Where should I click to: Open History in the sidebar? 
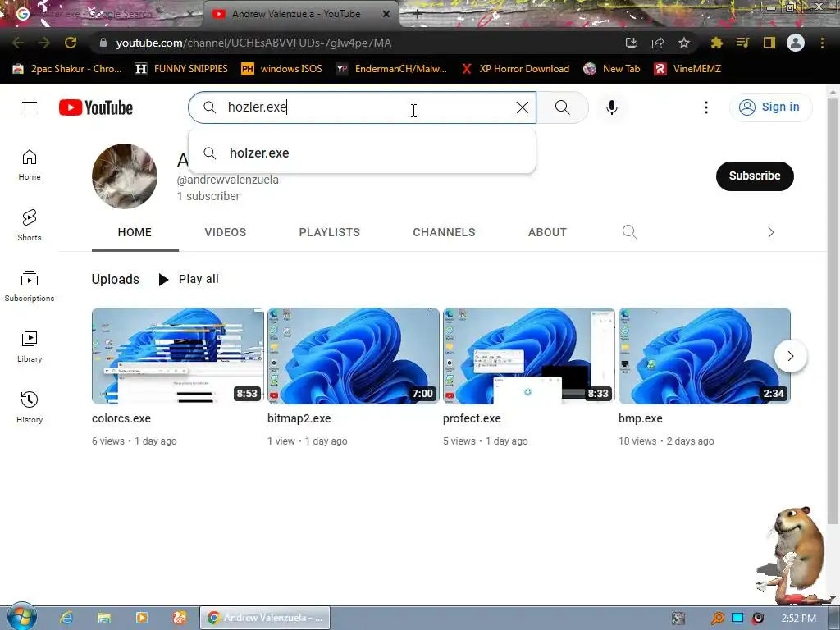(x=30, y=408)
